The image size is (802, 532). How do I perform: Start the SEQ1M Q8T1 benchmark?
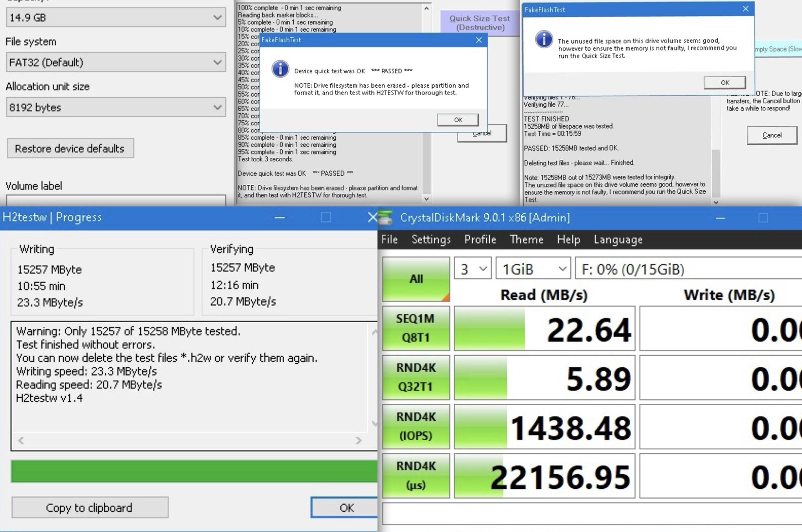click(x=416, y=328)
